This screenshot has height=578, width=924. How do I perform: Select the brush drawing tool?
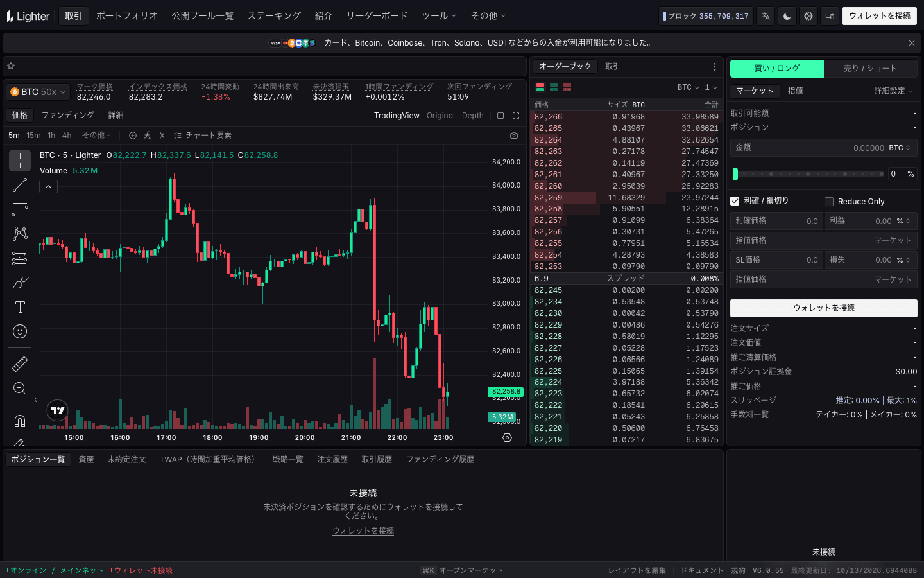[20, 283]
